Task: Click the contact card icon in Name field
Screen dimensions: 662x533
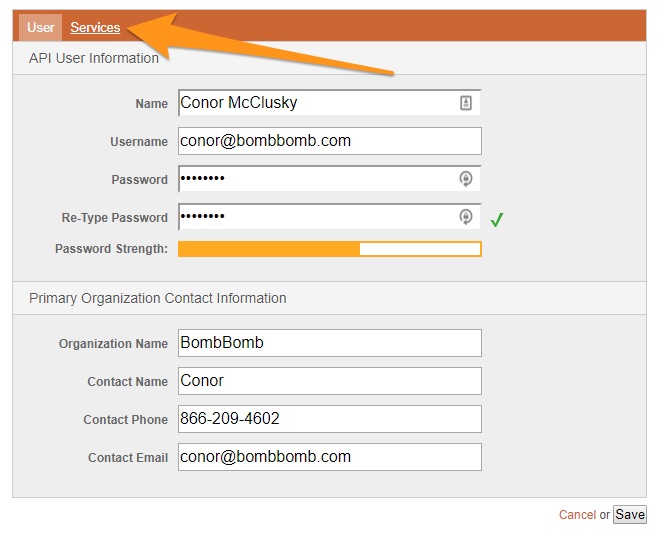Action: 465,103
